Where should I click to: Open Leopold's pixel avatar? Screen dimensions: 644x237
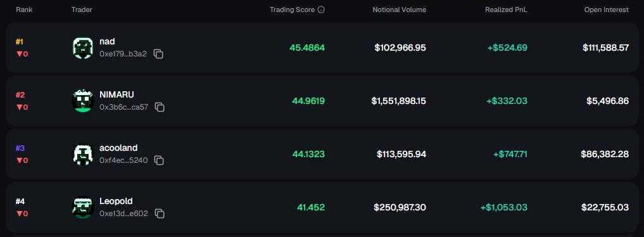coord(83,207)
